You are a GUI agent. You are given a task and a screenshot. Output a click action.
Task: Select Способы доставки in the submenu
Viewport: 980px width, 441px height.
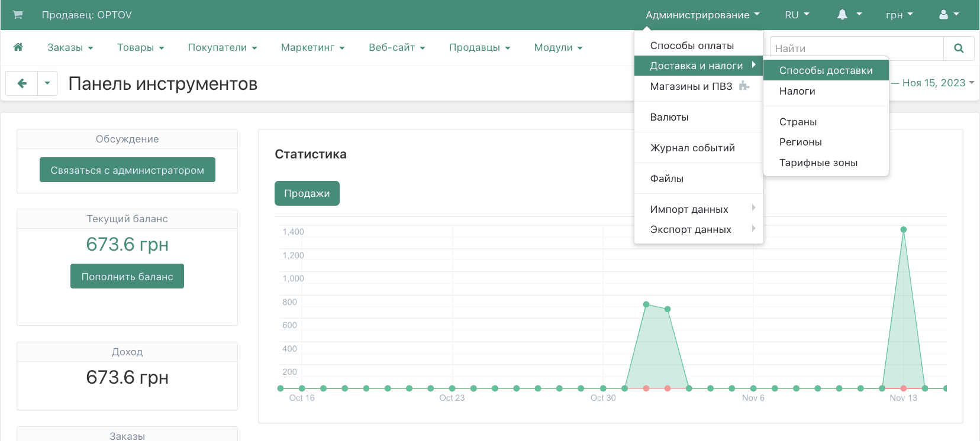click(x=826, y=70)
